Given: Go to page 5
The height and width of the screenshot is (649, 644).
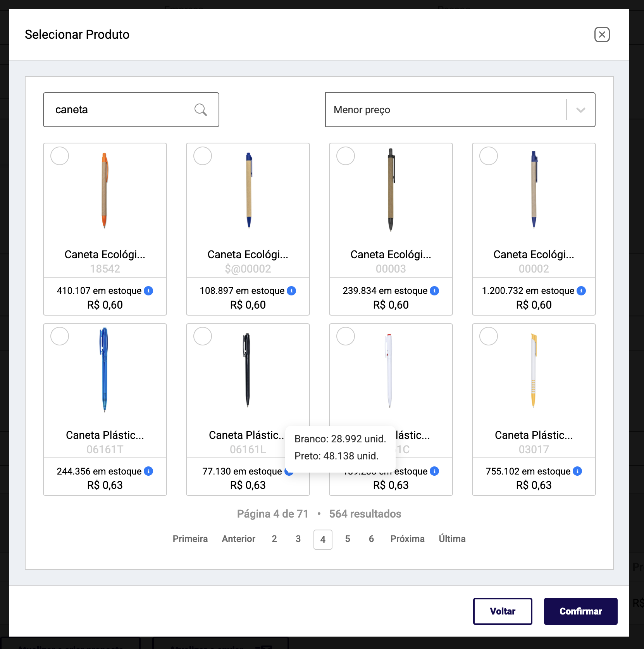Looking at the screenshot, I should (348, 539).
